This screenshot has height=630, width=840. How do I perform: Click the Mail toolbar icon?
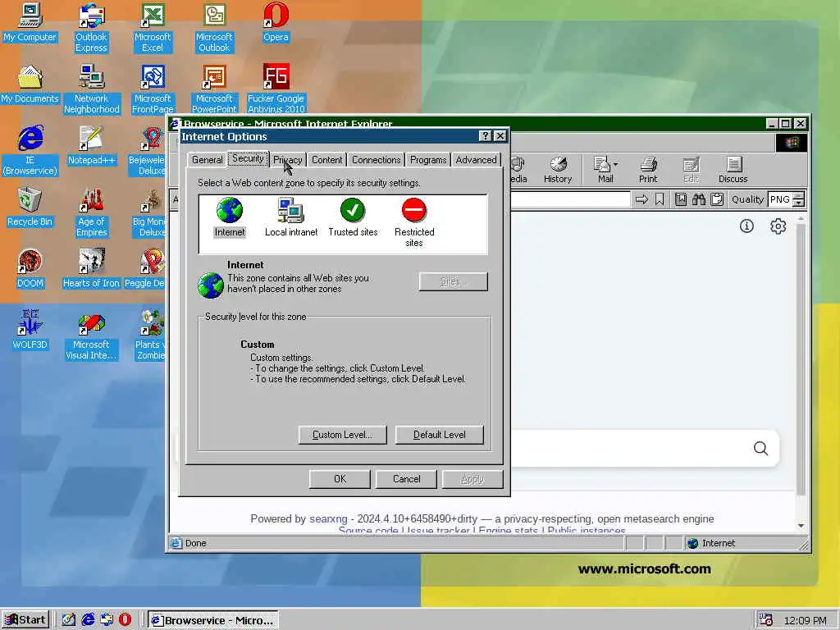coord(605,170)
